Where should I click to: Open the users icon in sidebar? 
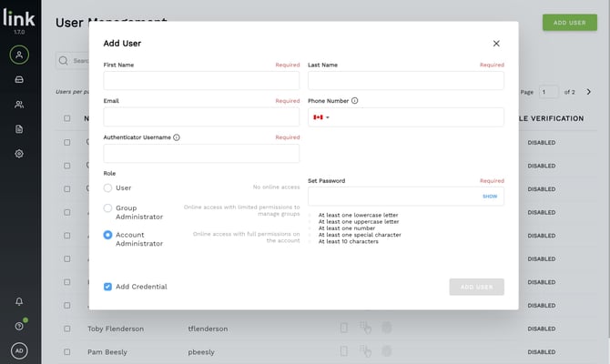pyautogui.click(x=19, y=55)
